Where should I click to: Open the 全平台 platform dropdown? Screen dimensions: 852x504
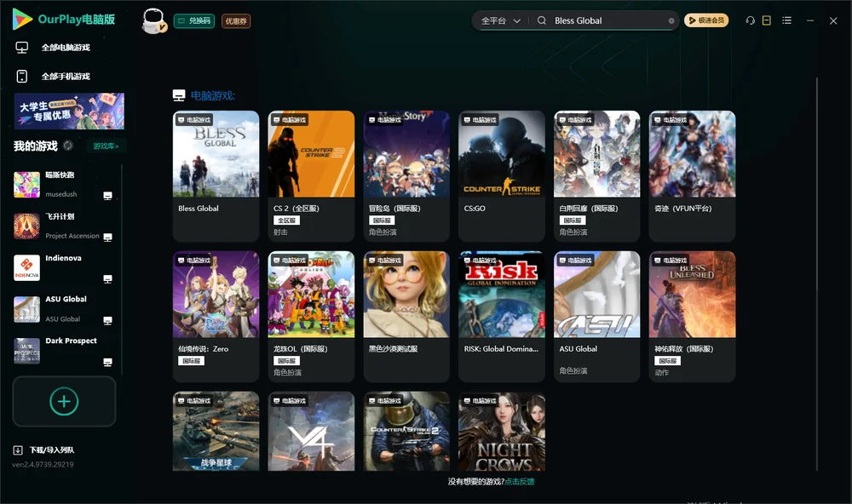click(x=500, y=20)
